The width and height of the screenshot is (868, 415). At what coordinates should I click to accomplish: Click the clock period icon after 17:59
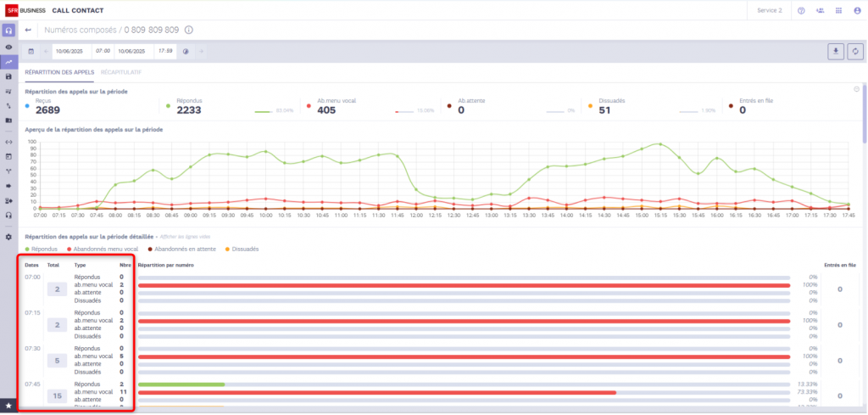click(x=186, y=52)
